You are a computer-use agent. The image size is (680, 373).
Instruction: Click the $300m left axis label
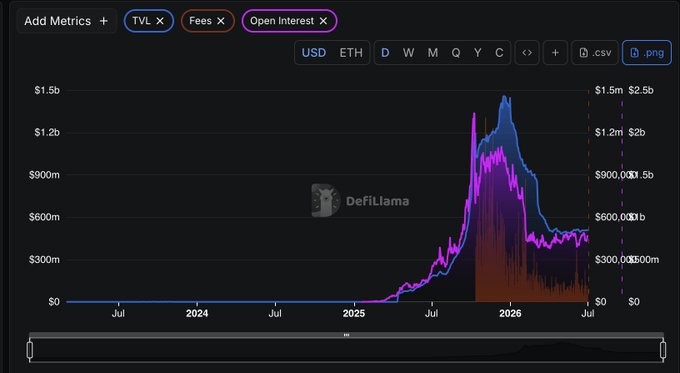[44, 259]
